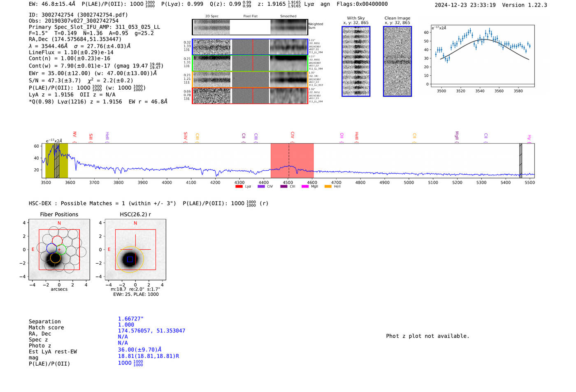Click the 'ID: 3002742754 (3002742754.pdf)' line
The width and height of the screenshot is (576, 392).
point(78,14)
